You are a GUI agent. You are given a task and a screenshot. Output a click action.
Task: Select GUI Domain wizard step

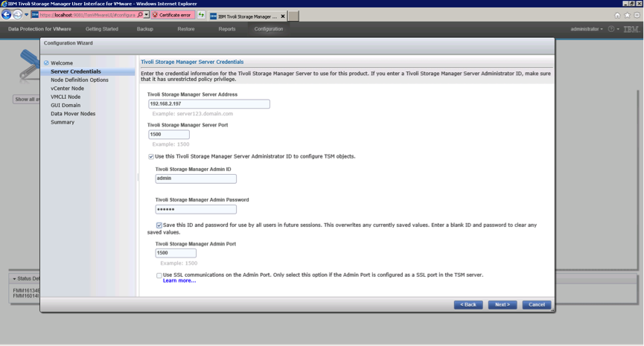(x=66, y=105)
